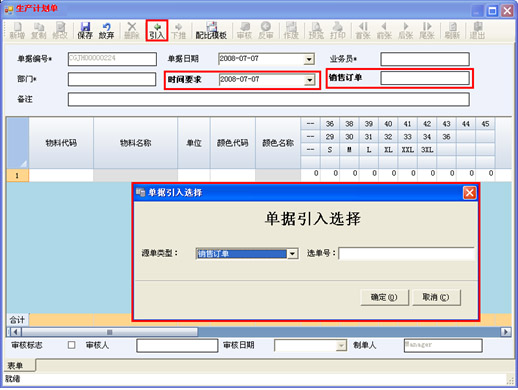
Task: Click the 下推 (Push down) toolbar icon
Action: click(x=178, y=31)
